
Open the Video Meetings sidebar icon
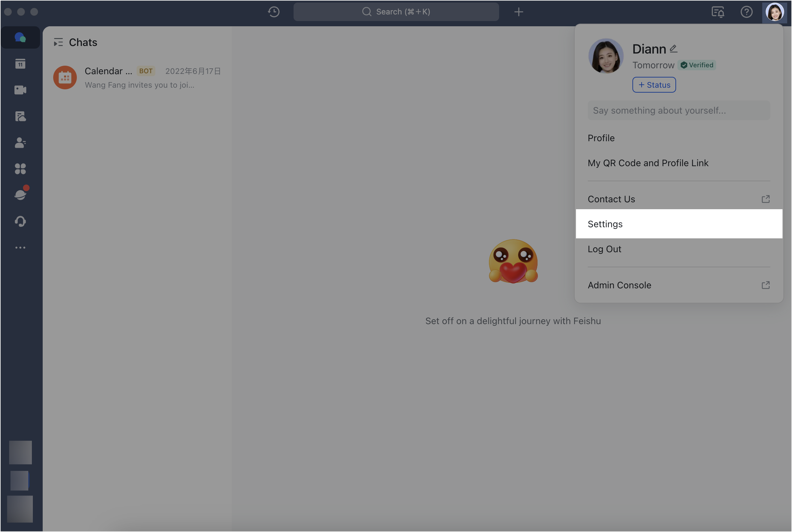[20, 90]
